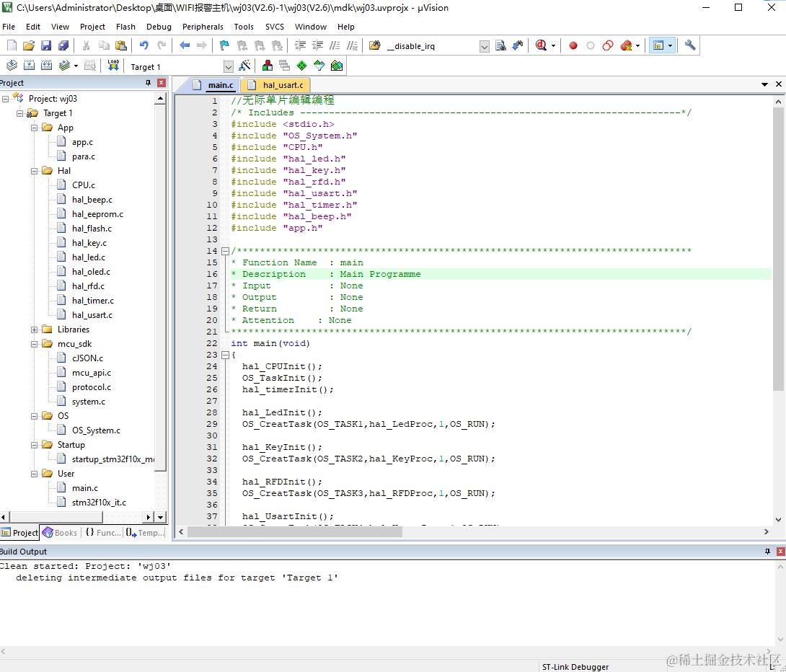Select the main.c editor tab

point(215,85)
